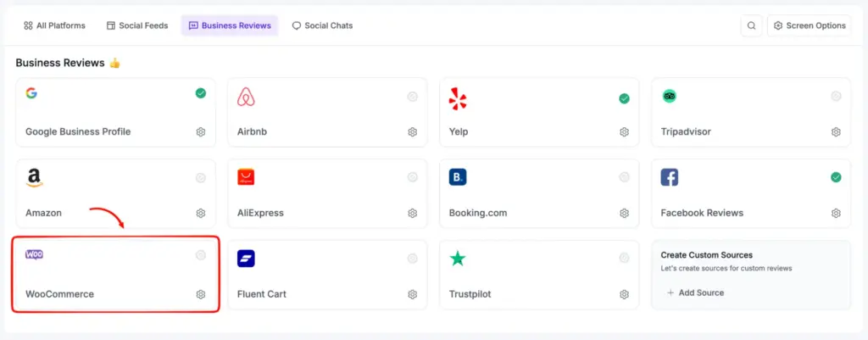868x340 pixels.
Task: Click the Amazon logo icon
Action: click(34, 178)
